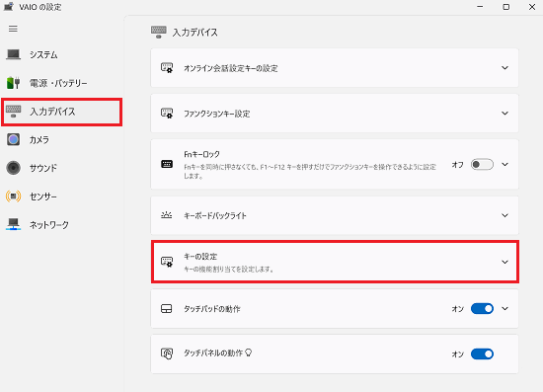Expand the オンライン会話設定キーの設定 chevron
This screenshot has height=392, width=543.
(504, 68)
